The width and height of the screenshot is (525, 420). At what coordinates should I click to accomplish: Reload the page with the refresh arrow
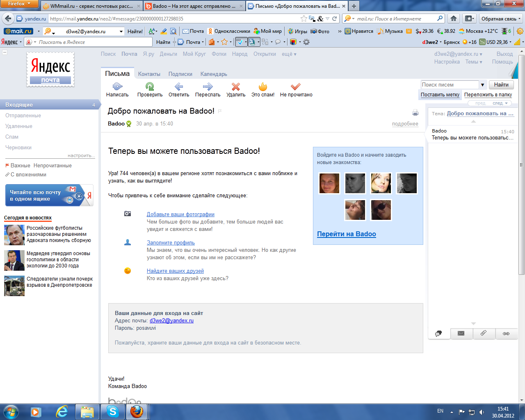[335, 18]
